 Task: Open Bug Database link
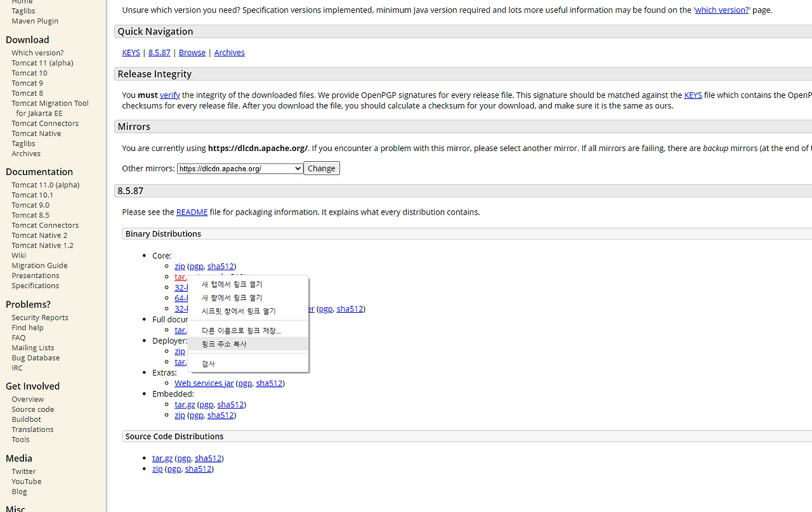click(x=36, y=358)
